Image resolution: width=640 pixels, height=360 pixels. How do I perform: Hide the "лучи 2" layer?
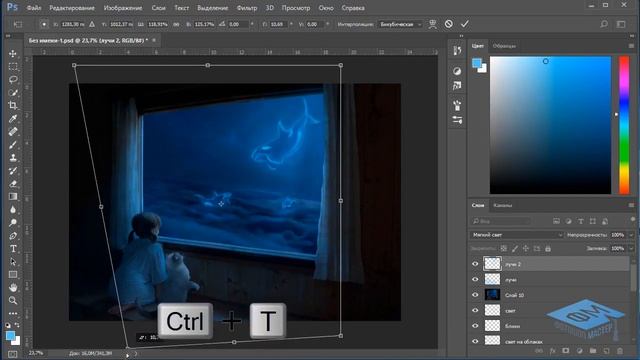pyautogui.click(x=475, y=264)
